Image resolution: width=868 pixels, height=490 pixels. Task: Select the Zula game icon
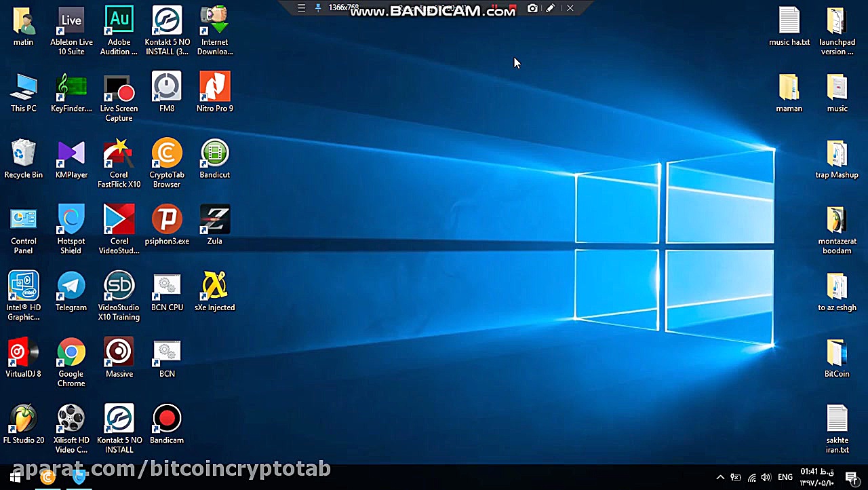pyautogui.click(x=215, y=219)
